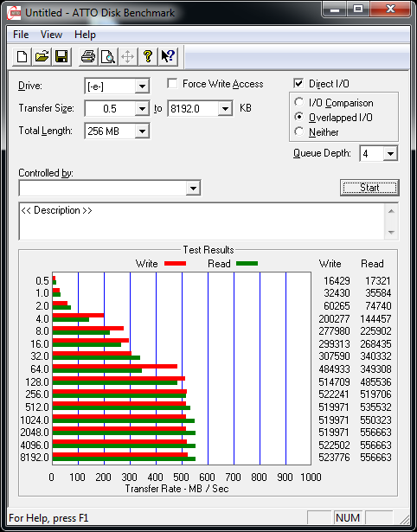The width and height of the screenshot is (417, 532).
Task: Enable the Force Write Access checkbox
Action: 172,83
